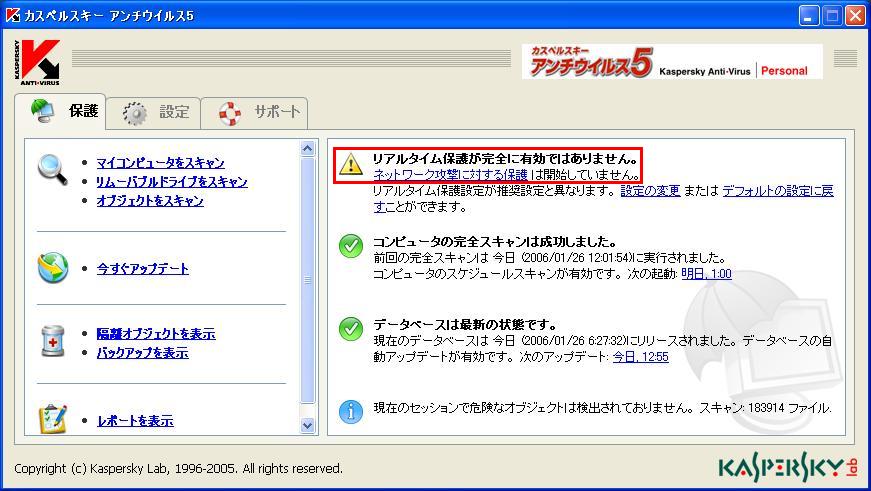This screenshot has height=491, width=871.
Task: Click the magnifying glass scan icon
Action: pyautogui.click(x=52, y=170)
